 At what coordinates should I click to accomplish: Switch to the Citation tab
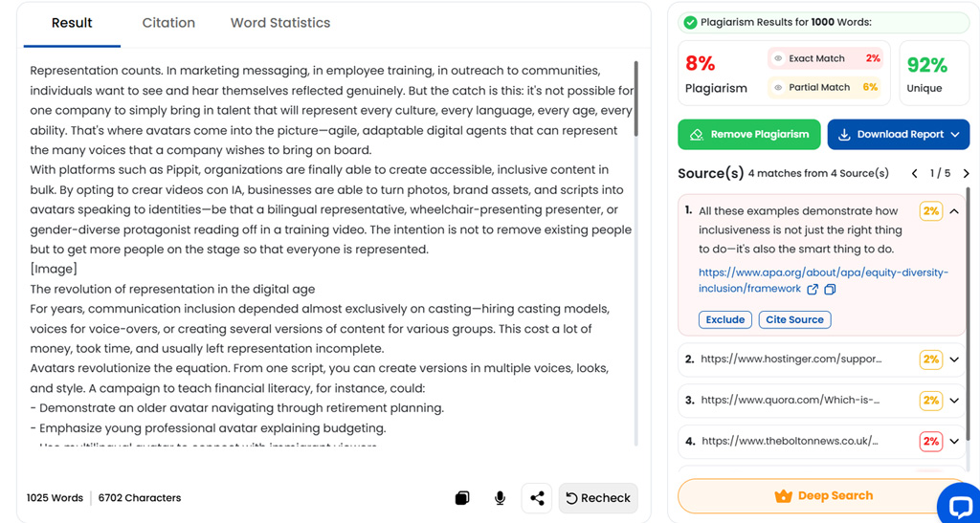click(168, 23)
